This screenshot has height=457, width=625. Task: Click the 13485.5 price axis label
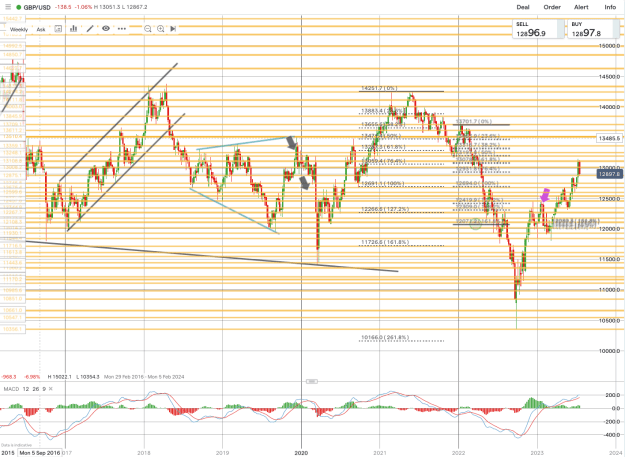pos(610,138)
